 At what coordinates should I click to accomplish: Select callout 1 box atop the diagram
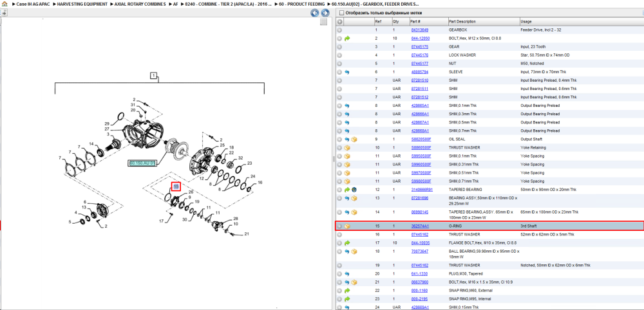153,75
